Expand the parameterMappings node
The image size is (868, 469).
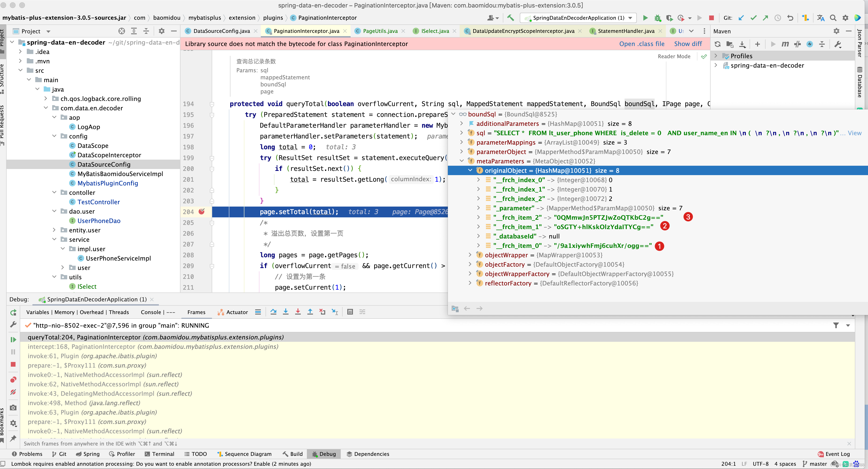tap(462, 142)
